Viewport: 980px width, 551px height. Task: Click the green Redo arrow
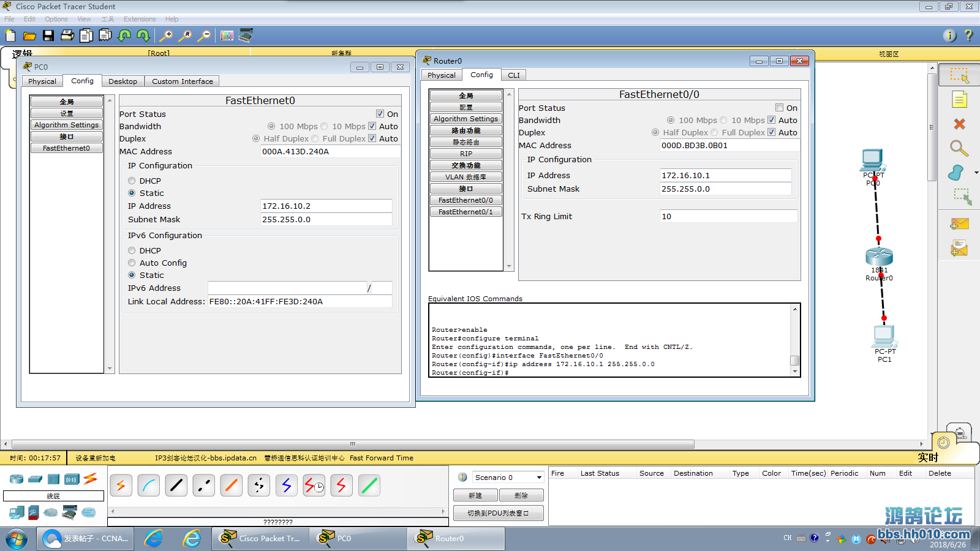click(143, 36)
